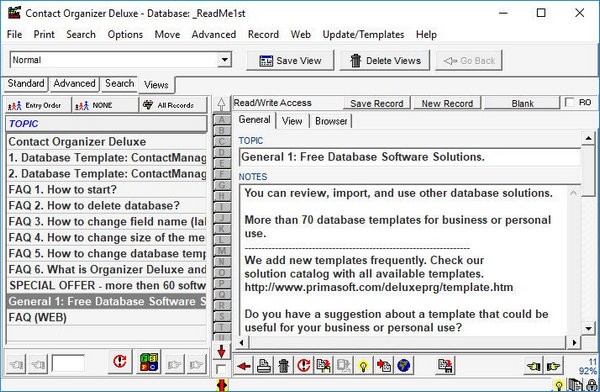
Task: Click the lightbulb icon in the status bar
Action: pos(559,385)
